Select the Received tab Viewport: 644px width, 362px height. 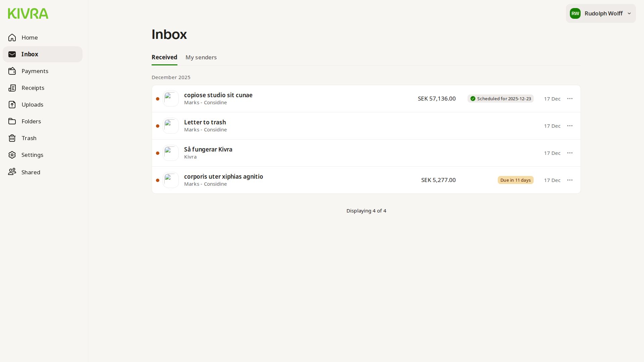(x=164, y=57)
